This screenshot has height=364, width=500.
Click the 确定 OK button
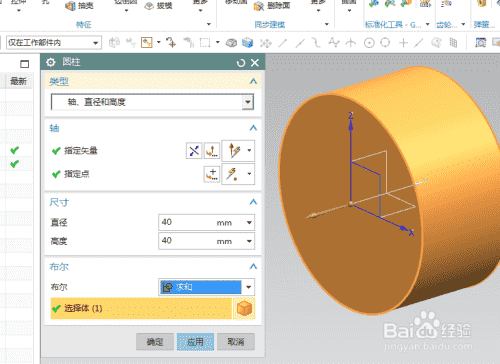point(155,342)
